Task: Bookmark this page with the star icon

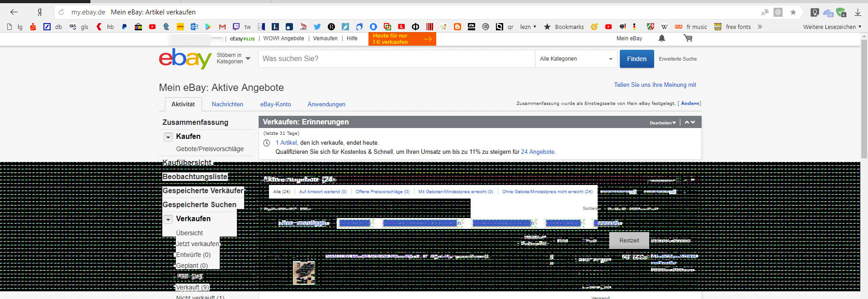Action: [x=793, y=12]
